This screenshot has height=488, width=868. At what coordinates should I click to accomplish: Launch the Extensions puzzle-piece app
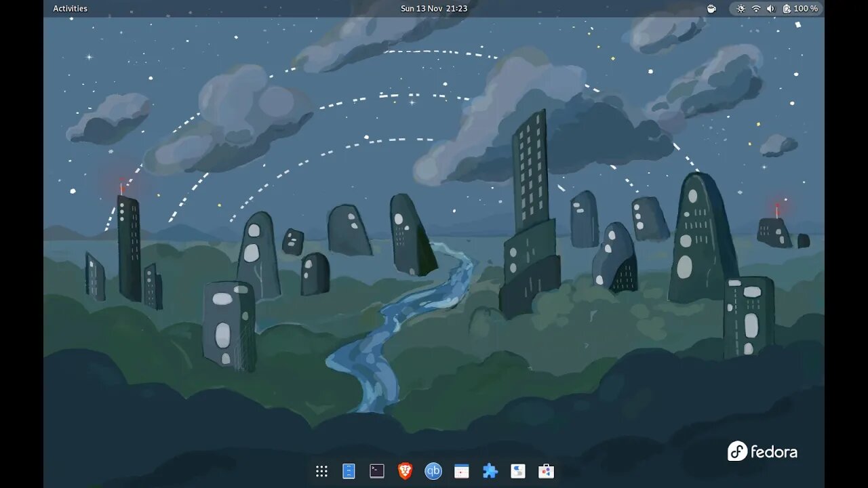(x=490, y=471)
